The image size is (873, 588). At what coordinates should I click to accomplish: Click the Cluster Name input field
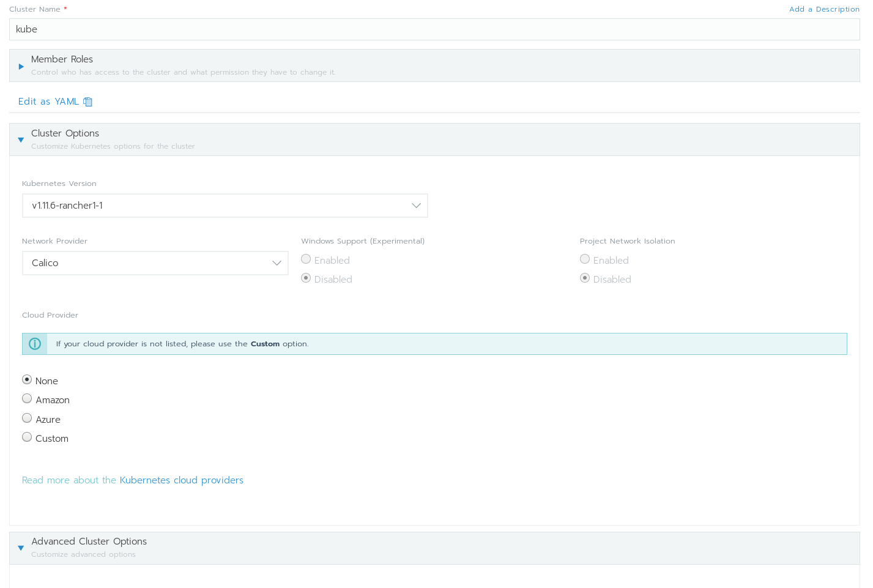point(434,29)
